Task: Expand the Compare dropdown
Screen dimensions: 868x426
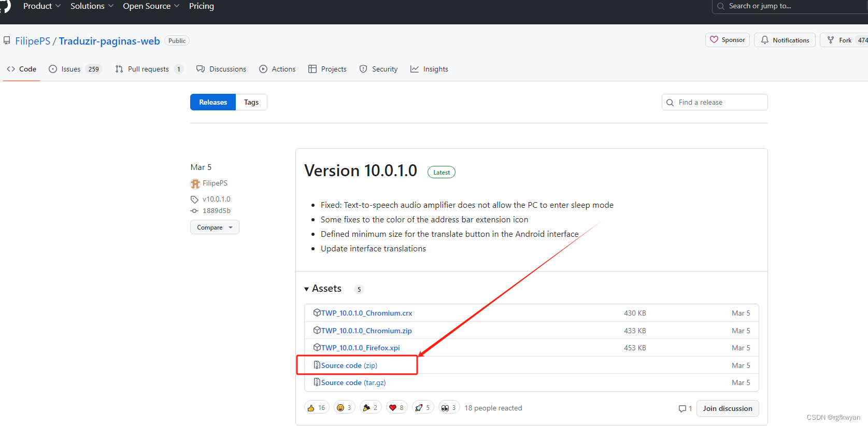Action: coord(215,228)
